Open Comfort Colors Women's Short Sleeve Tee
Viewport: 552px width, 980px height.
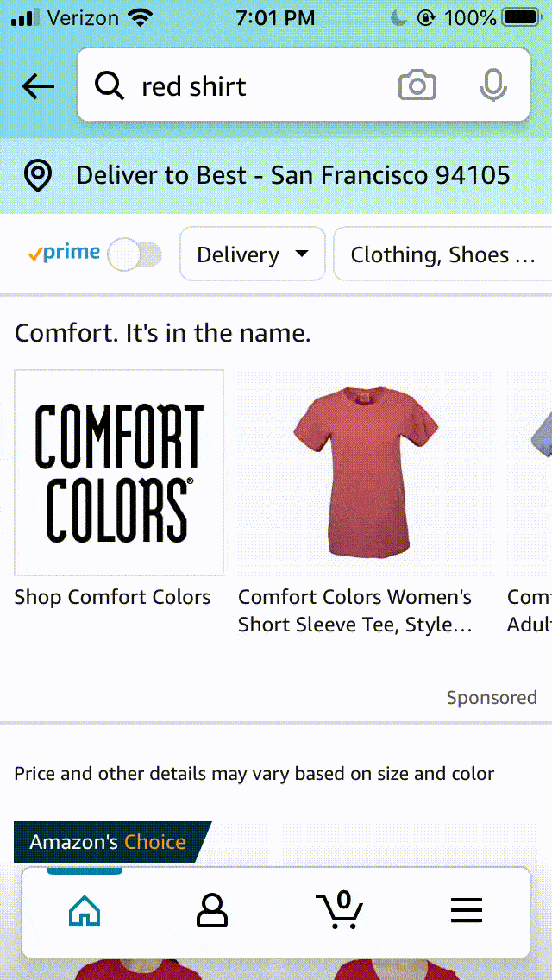[355, 611]
